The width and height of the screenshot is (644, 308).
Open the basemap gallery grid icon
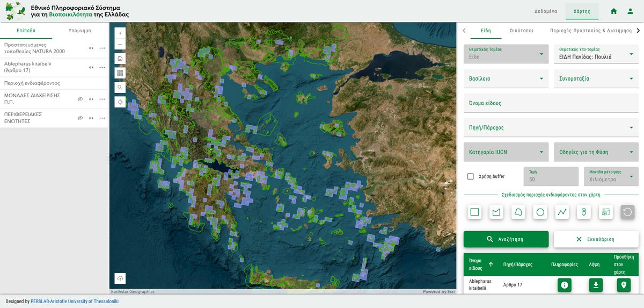pos(120,73)
